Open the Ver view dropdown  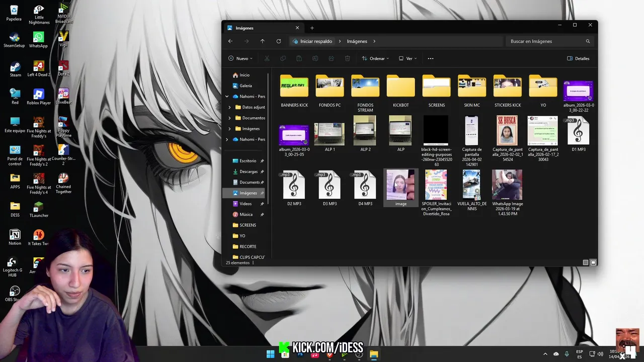click(408, 58)
